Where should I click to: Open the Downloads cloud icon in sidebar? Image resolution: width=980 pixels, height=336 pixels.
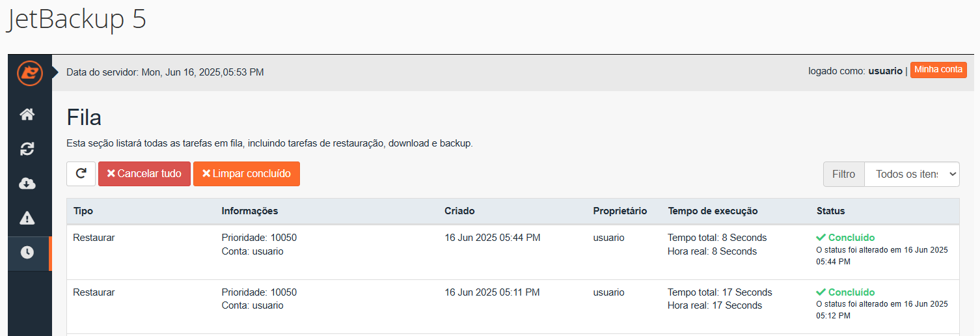(27, 184)
